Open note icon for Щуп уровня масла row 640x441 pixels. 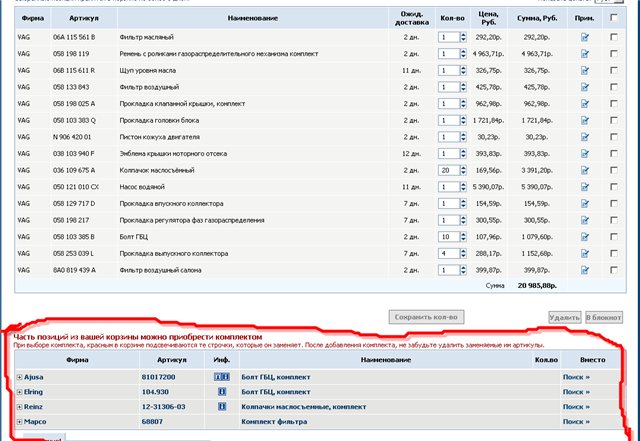pyautogui.click(x=585, y=71)
